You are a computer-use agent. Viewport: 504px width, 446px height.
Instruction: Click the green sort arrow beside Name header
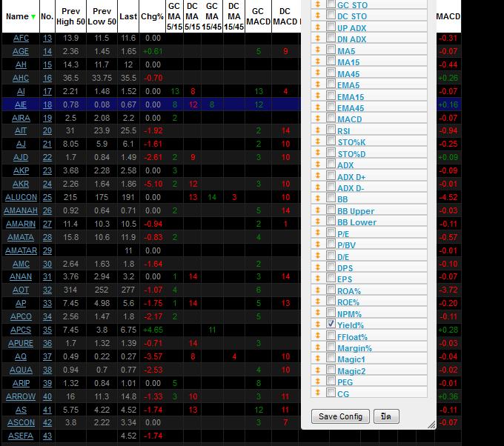33,17
